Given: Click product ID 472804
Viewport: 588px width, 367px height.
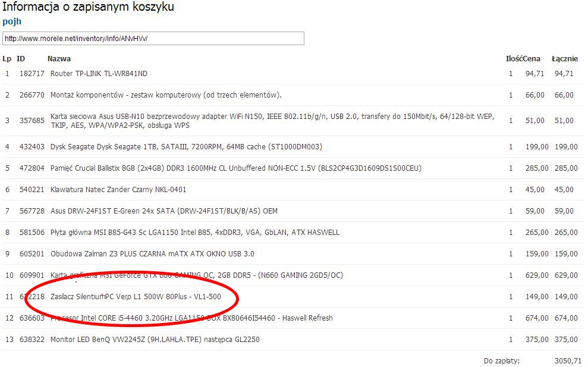Looking at the screenshot, I should coord(32,168).
